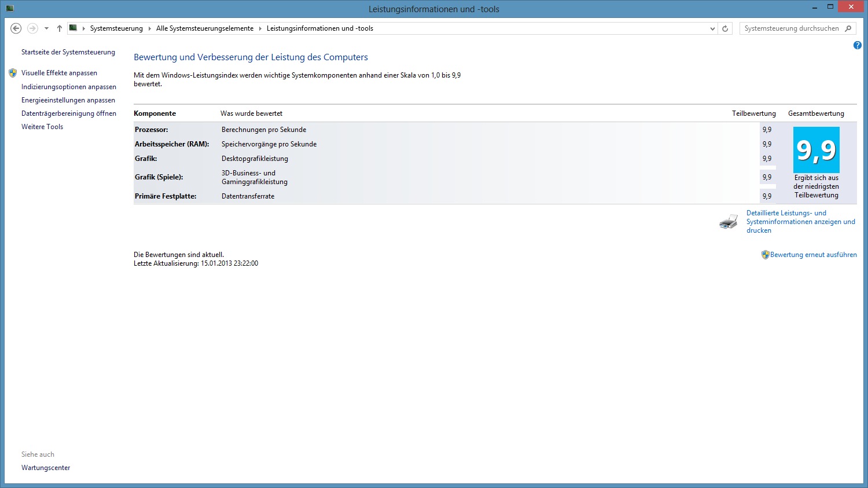
Task: Open Startseite der Systemsteuerung
Action: pyautogui.click(x=68, y=52)
